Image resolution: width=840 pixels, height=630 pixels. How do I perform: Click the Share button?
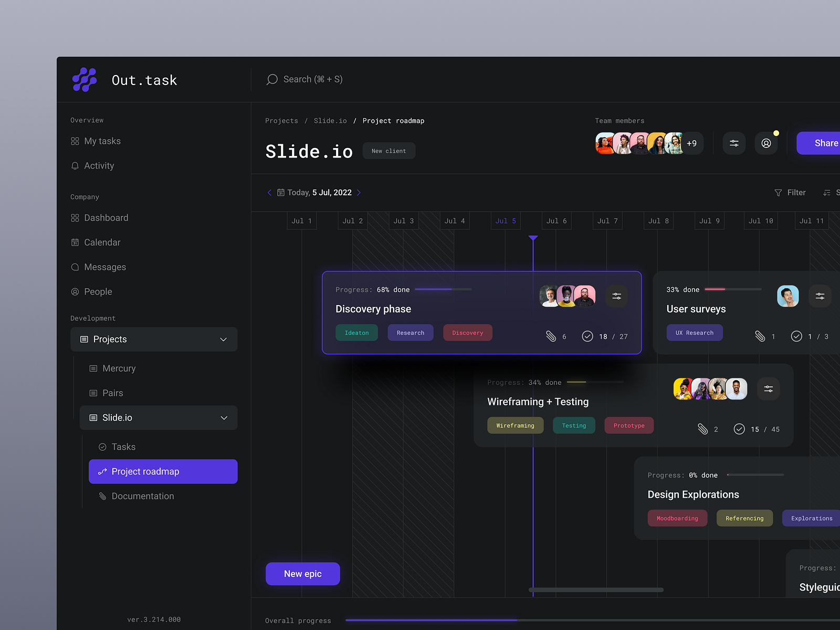coord(824,143)
